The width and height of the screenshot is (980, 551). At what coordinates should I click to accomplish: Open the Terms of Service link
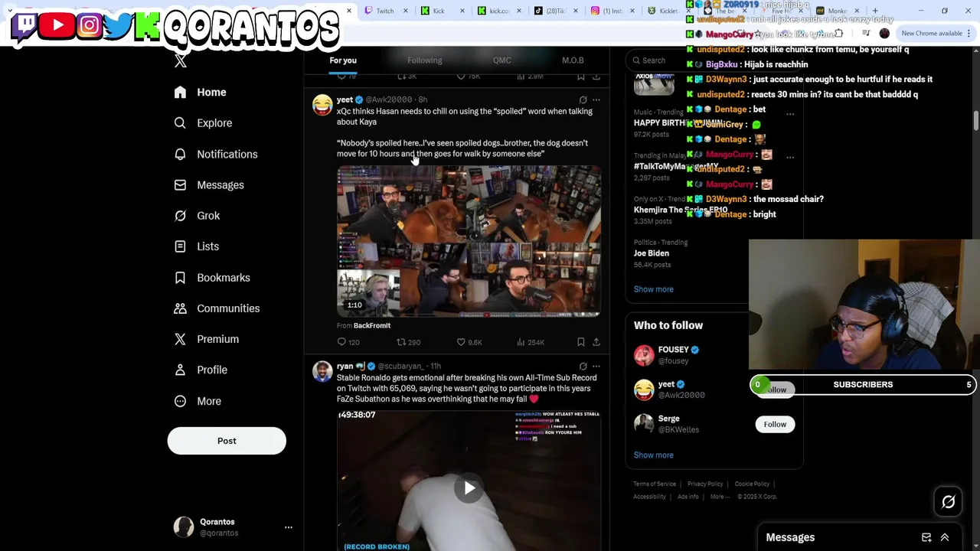point(655,484)
